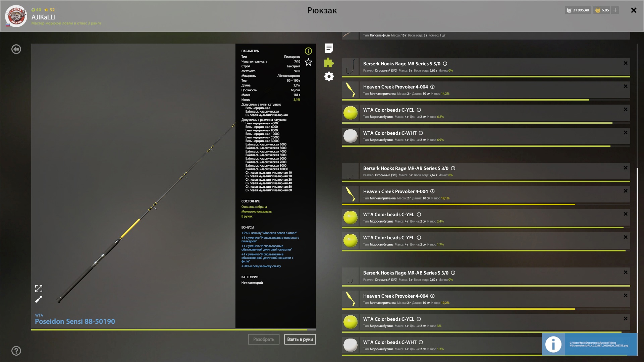This screenshot has width=644, height=362.
Task: Open the notes list tab icon
Action: click(329, 48)
